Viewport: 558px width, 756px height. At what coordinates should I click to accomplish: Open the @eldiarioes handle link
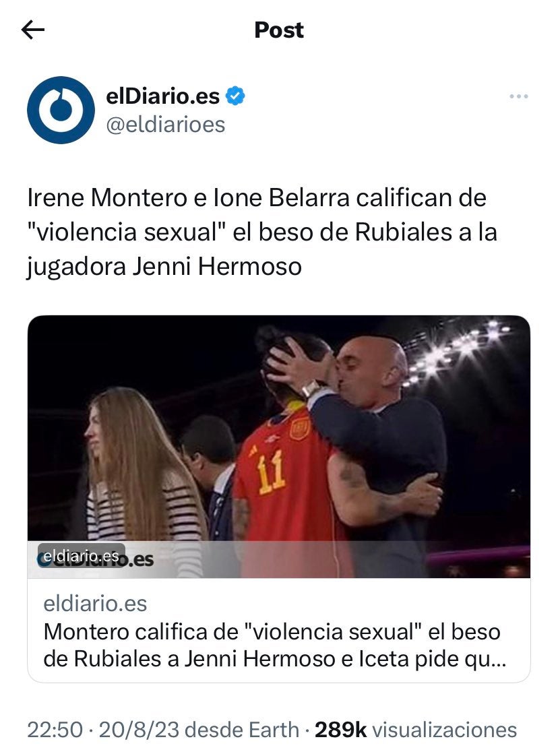pos(165,125)
